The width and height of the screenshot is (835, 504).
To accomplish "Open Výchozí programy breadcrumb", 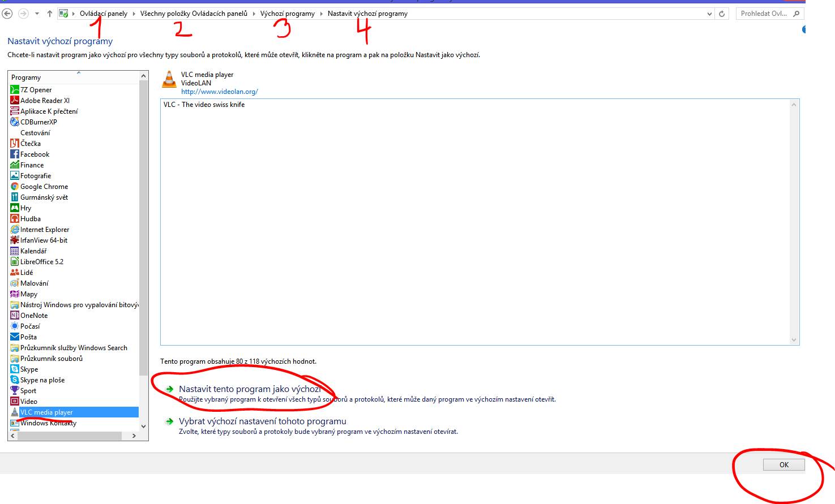I will pyautogui.click(x=287, y=14).
